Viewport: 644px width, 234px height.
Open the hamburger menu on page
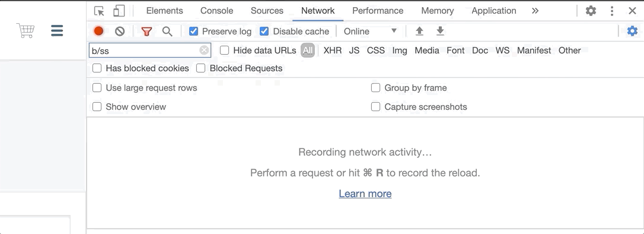tap(57, 30)
